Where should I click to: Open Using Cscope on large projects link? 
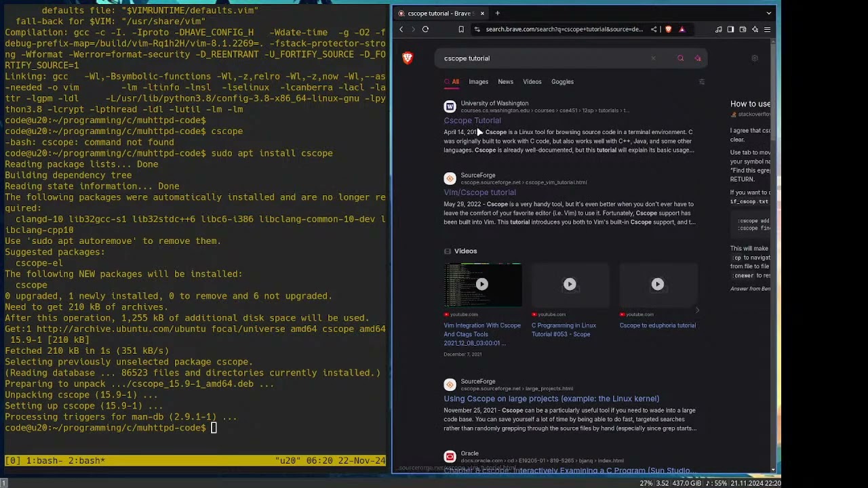[x=551, y=399]
